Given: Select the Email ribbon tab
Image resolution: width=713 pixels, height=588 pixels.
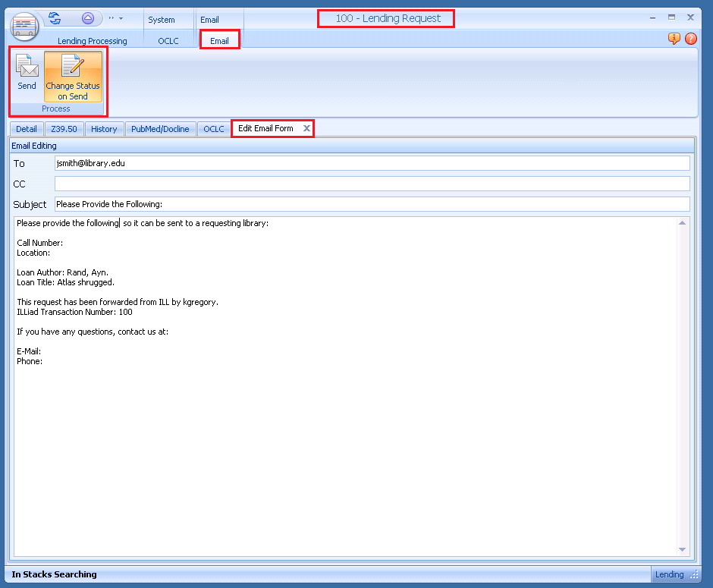Looking at the screenshot, I should click(219, 41).
